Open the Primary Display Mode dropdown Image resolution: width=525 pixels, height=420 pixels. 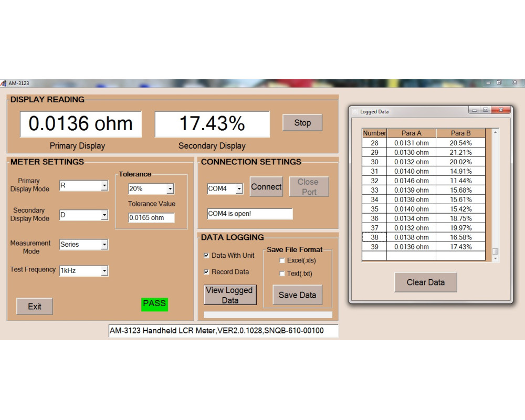(x=104, y=186)
